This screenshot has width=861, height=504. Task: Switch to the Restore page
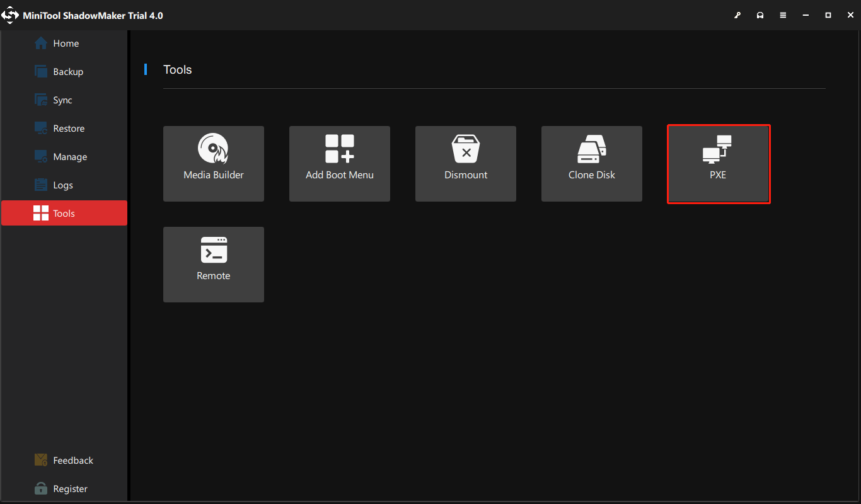coord(64,129)
